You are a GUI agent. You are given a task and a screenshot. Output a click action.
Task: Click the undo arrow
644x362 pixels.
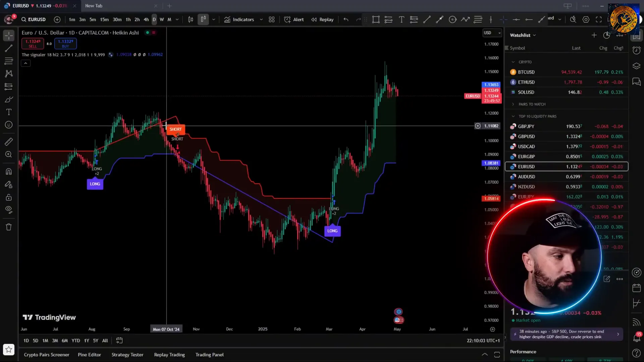[x=346, y=19]
